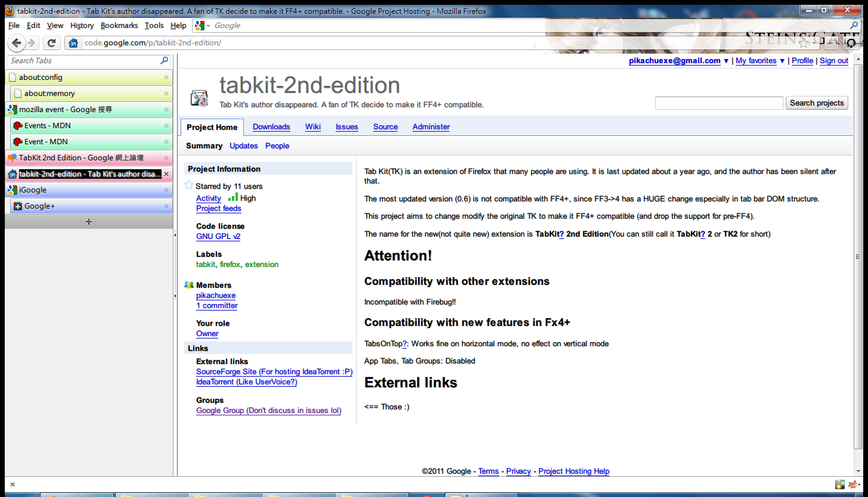Open the Source project tab

pyautogui.click(x=385, y=127)
